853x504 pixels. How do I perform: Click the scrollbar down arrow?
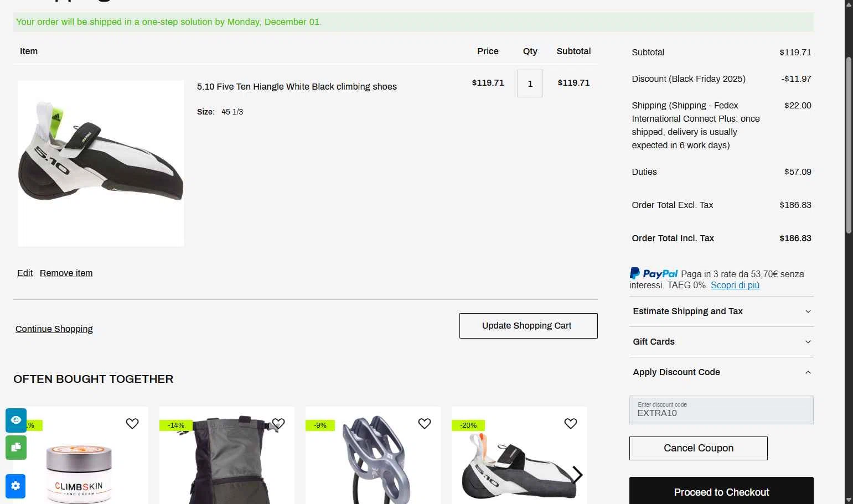(x=849, y=500)
